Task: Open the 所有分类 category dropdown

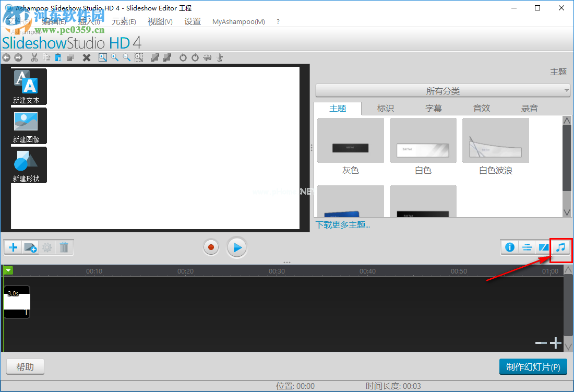Action: [443, 90]
